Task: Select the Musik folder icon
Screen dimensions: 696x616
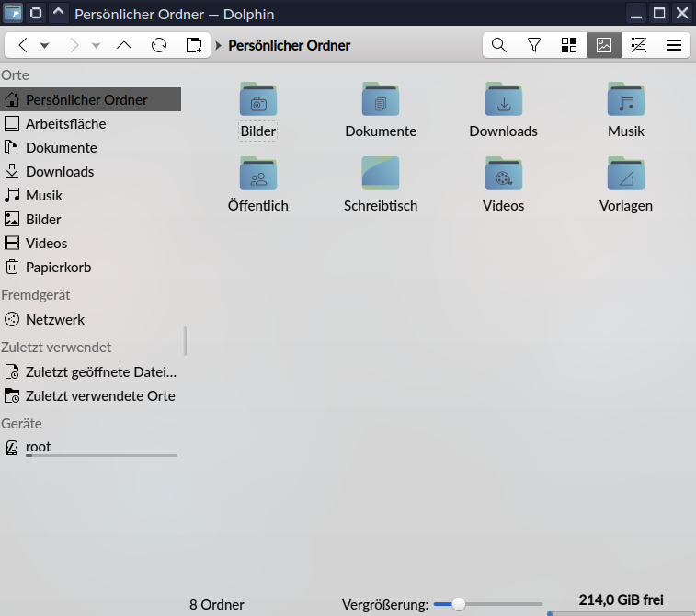Action: (626, 99)
